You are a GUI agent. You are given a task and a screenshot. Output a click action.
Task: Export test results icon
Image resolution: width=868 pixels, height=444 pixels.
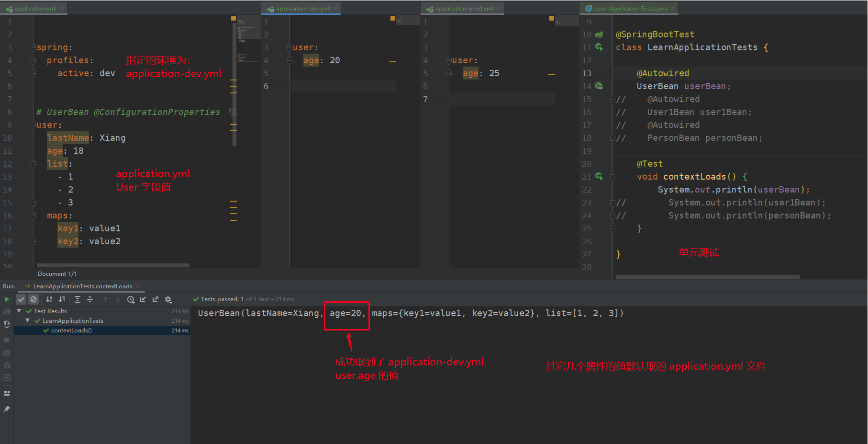tap(156, 299)
